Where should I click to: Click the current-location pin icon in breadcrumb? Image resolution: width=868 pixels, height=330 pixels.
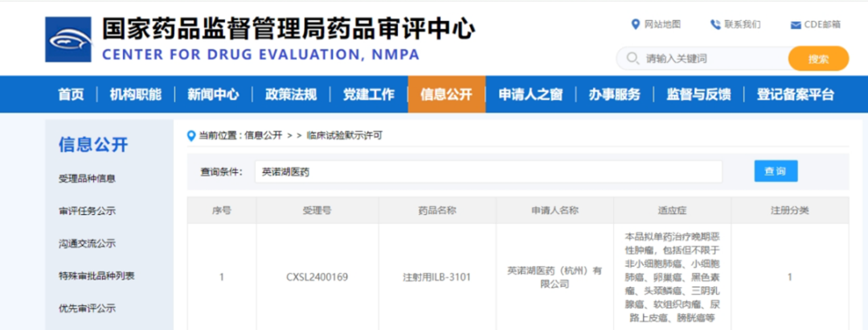pos(191,135)
